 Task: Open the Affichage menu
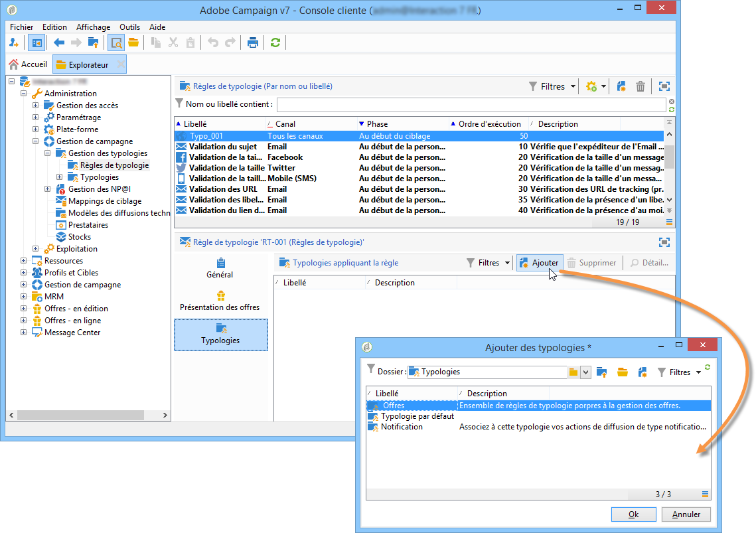tap(93, 27)
